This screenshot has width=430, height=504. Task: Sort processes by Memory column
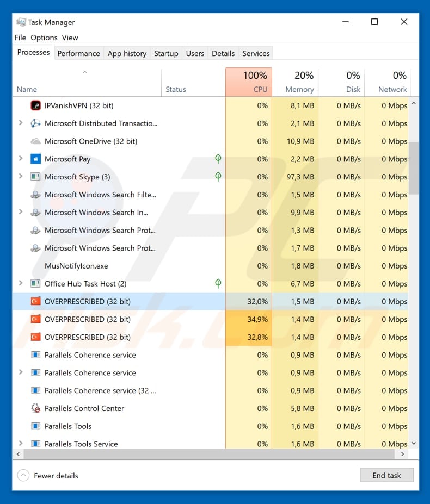295,82
